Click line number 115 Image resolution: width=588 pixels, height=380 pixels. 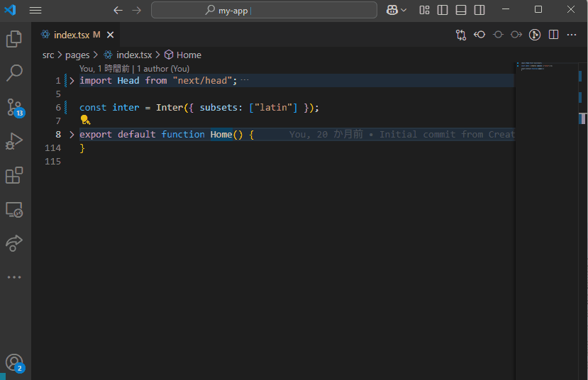point(52,162)
